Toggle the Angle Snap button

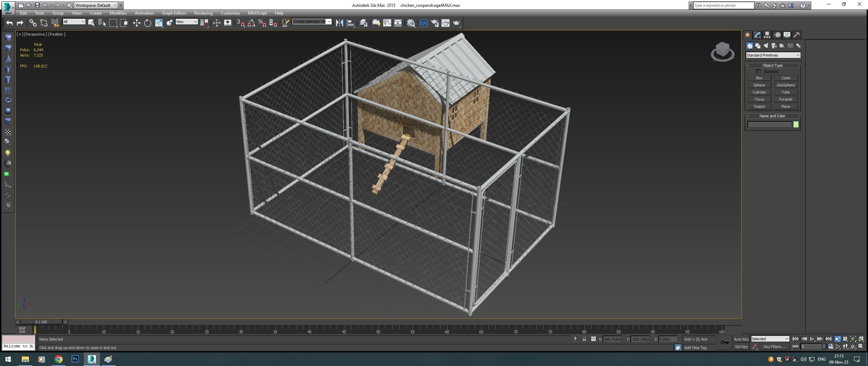(x=252, y=23)
